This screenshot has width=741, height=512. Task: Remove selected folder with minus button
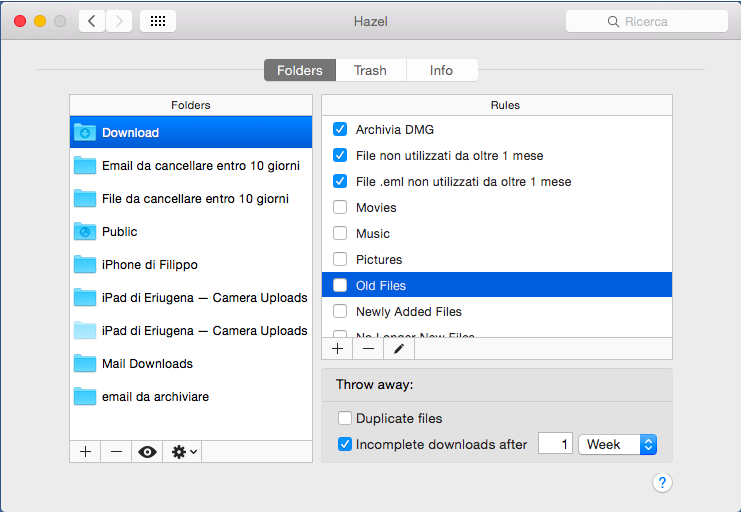(x=116, y=452)
